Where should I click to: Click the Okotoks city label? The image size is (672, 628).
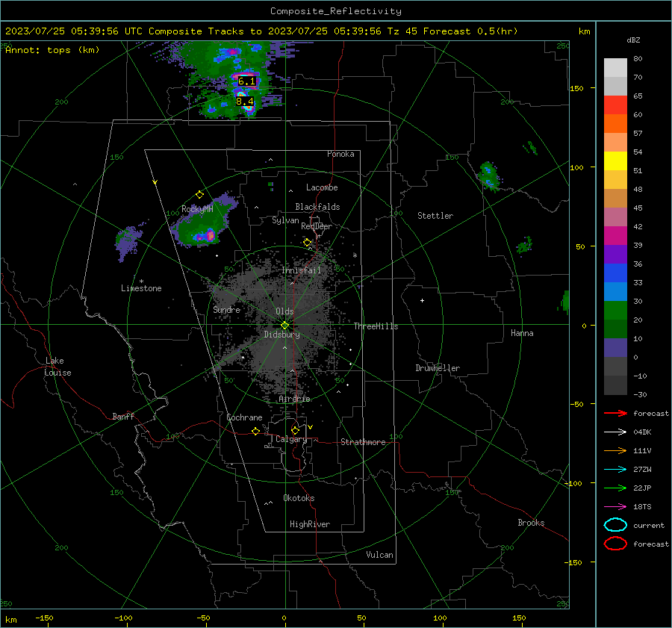coord(299,498)
